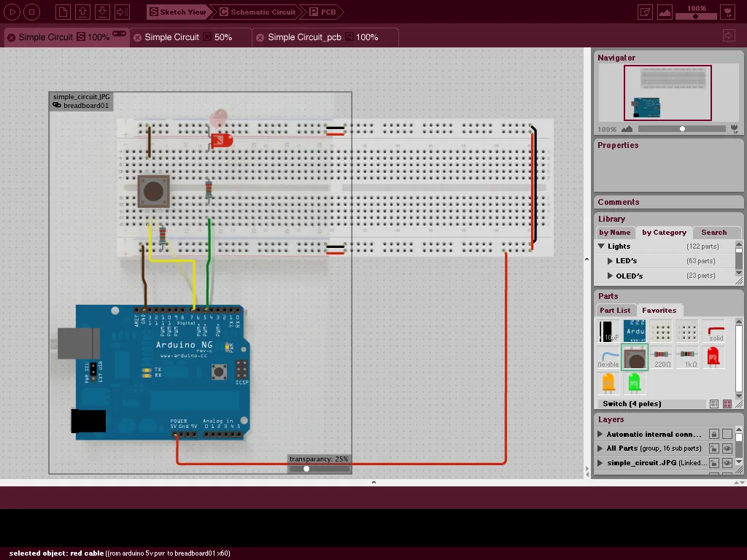Select the solid red wire part
Screen dimensions: 747x560
tap(713, 331)
